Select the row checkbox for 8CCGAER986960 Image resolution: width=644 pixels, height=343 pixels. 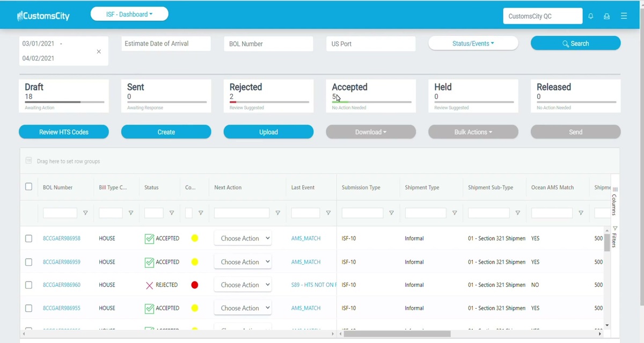[x=29, y=285]
